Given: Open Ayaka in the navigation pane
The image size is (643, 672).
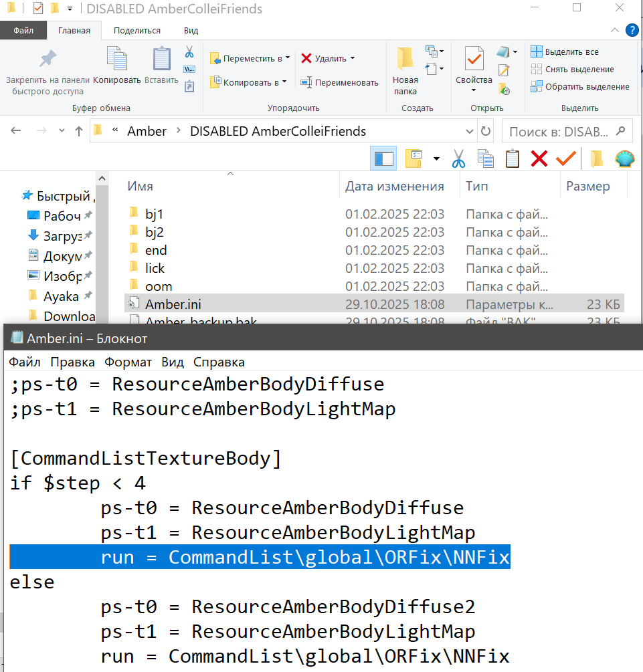Looking at the screenshot, I should pos(61,296).
